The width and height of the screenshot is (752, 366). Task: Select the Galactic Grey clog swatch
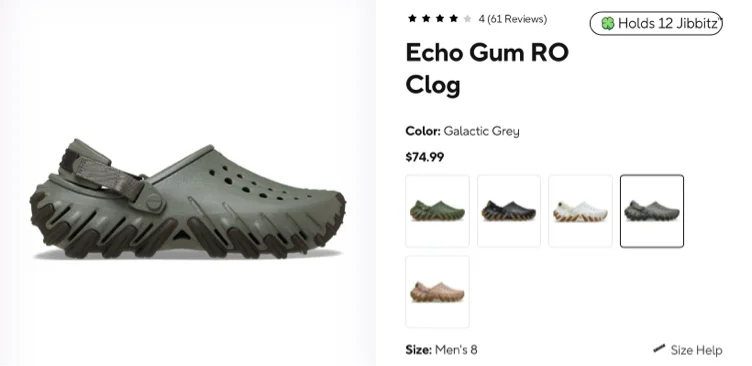click(x=652, y=211)
